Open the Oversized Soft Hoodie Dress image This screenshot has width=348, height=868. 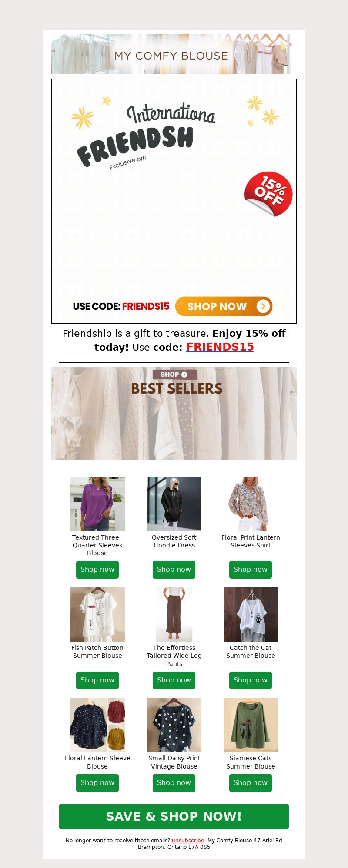pyautogui.click(x=174, y=504)
